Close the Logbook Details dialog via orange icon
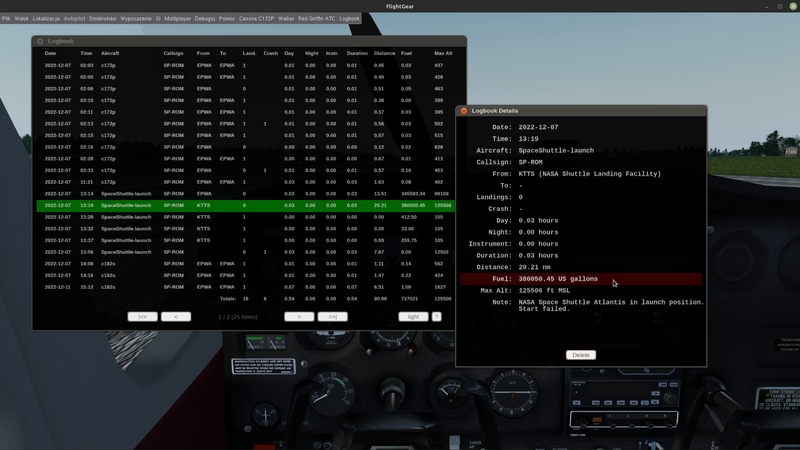This screenshot has width=800, height=450. (464, 111)
